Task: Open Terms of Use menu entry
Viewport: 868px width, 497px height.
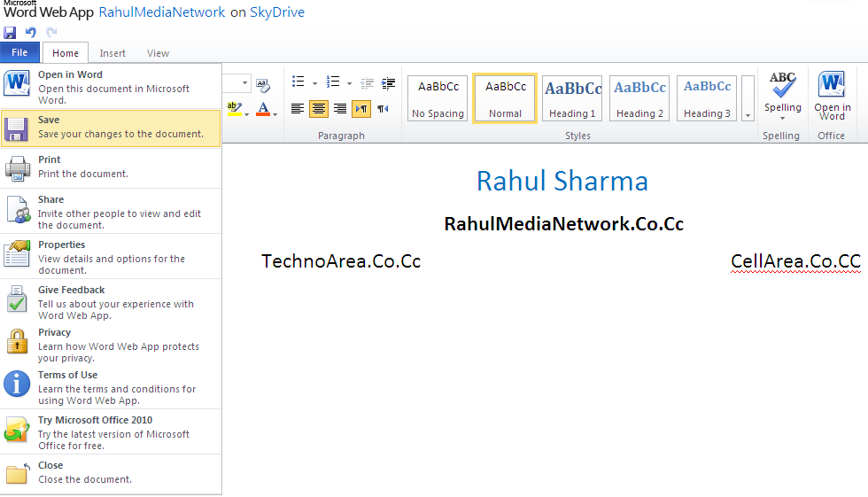Action: click(x=111, y=387)
